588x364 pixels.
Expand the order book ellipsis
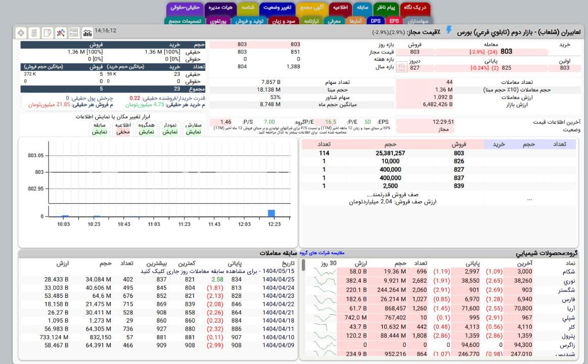(529, 199)
